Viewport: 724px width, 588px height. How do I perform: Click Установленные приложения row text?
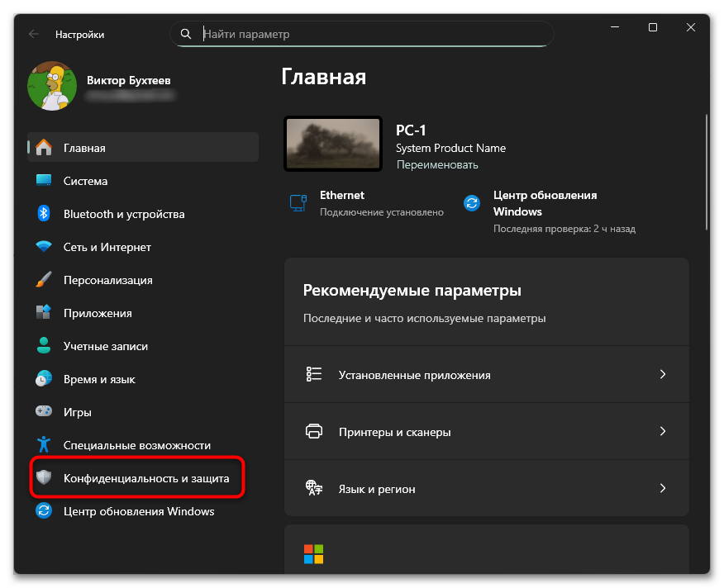415,375
